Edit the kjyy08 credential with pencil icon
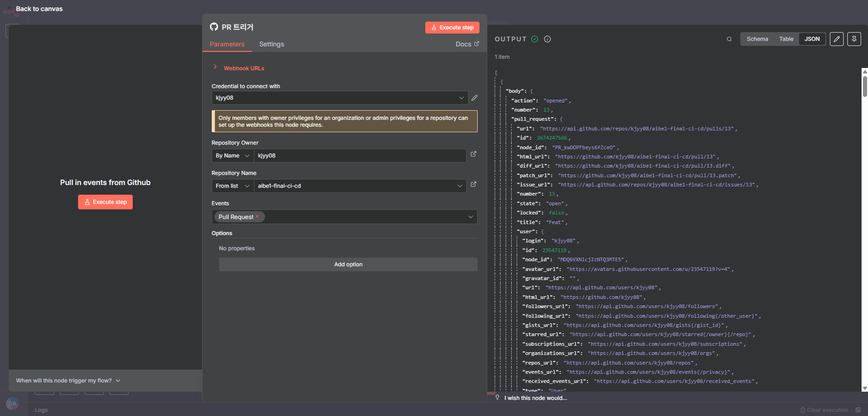This screenshot has height=416, width=868. tap(474, 98)
